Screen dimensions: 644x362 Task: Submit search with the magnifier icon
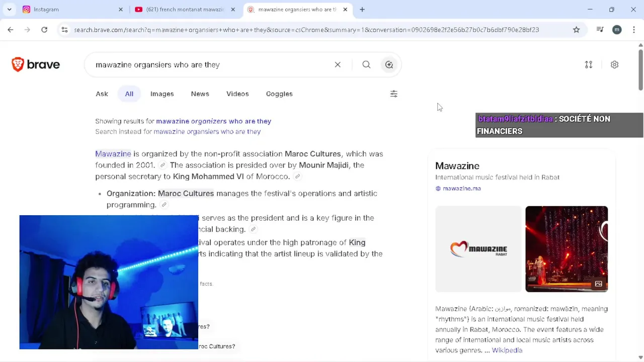(x=366, y=64)
